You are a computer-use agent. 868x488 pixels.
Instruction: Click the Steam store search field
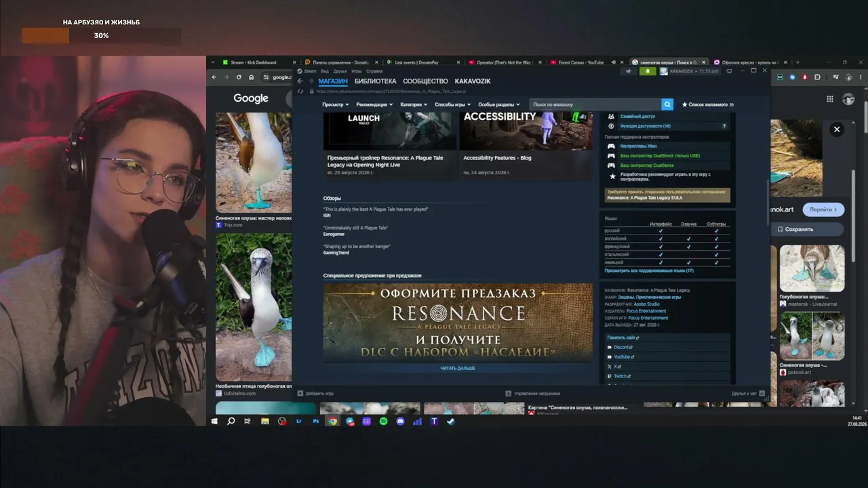(x=595, y=104)
